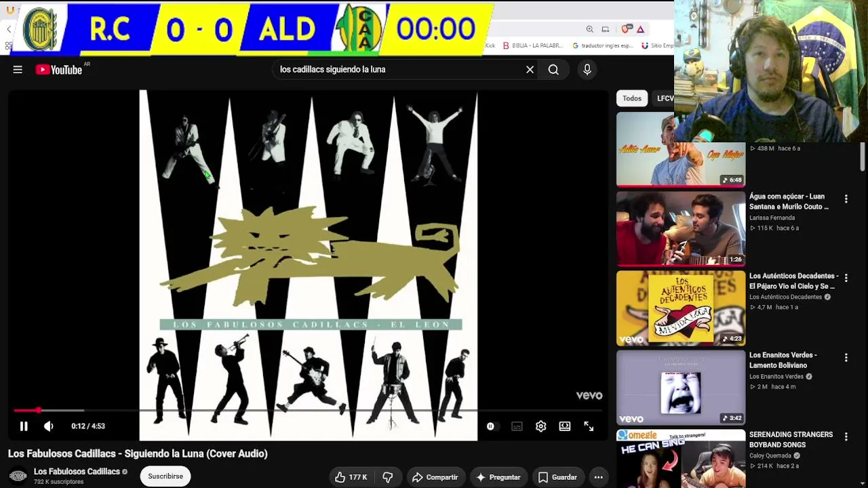The height and width of the screenshot is (488, 868).
Task: Open more actions ellipsis below video
Action: pos(598,477)
